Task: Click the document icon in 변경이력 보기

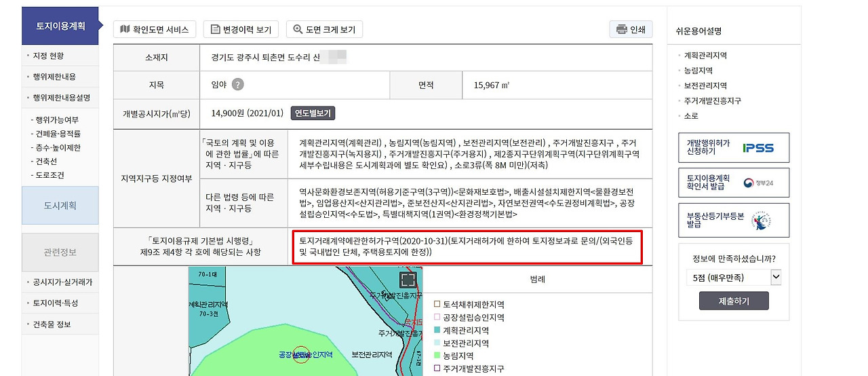Action: (216, 29)
